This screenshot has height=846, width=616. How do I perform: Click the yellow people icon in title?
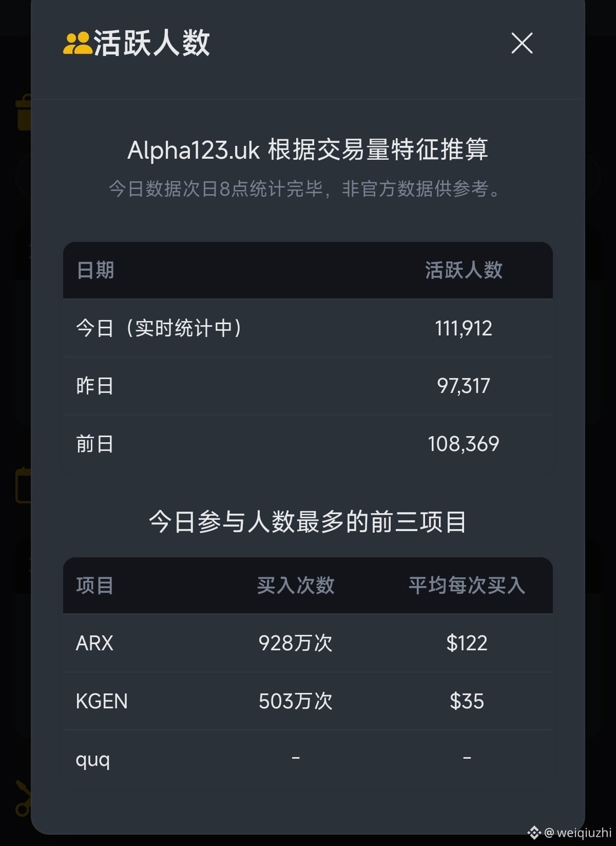click(x=77, y=43)
